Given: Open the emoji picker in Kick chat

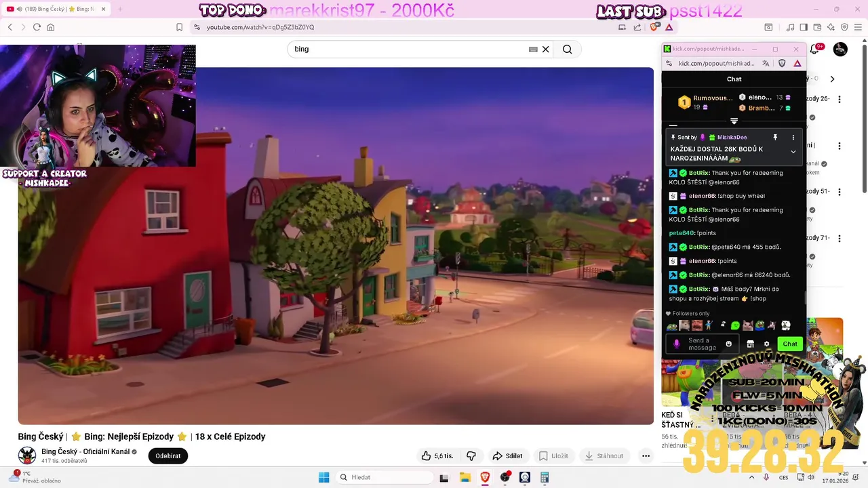Looking at the screenshot, I should click(729, 344).
